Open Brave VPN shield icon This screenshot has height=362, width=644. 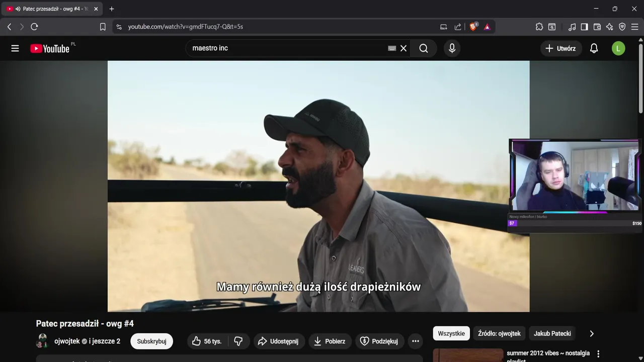point(622,27)
